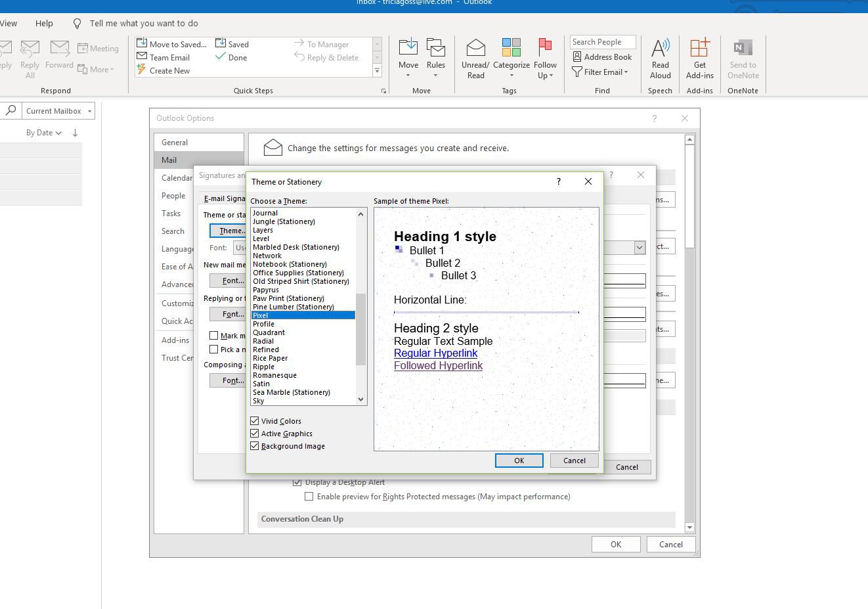Open the dropdown behind the theme dialog
Screen dimensions: 868x609
click(x=639, y=247)
